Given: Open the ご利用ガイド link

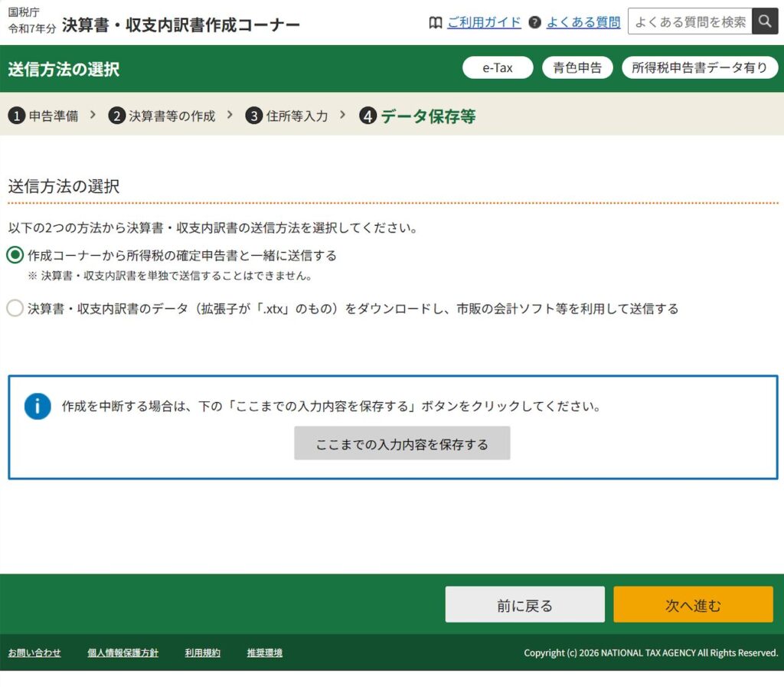Looking at the screenshot, I should click(484, 22).
